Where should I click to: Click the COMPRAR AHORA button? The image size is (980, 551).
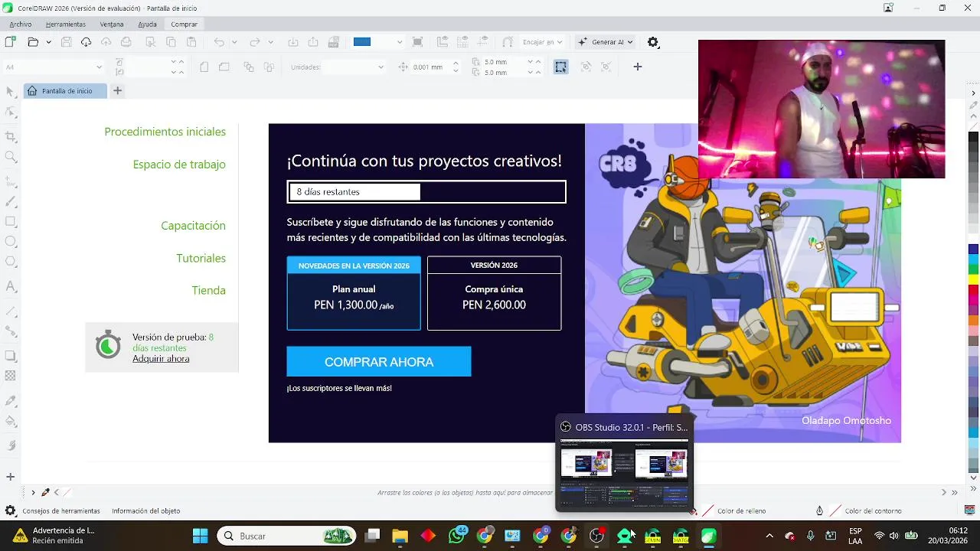[379, 361]
